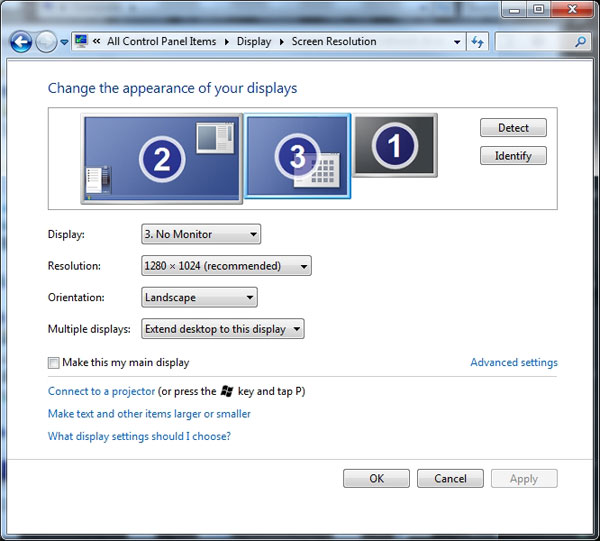Open Make text and other items larger link
Image resolution: width=600 pixels, height=541 pixels.
click(149, 414)
